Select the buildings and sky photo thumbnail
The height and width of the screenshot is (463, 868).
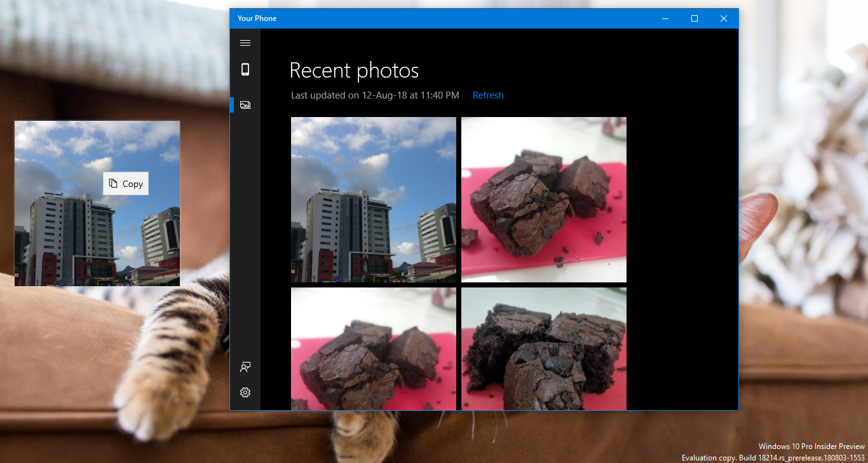pos(374,200)
